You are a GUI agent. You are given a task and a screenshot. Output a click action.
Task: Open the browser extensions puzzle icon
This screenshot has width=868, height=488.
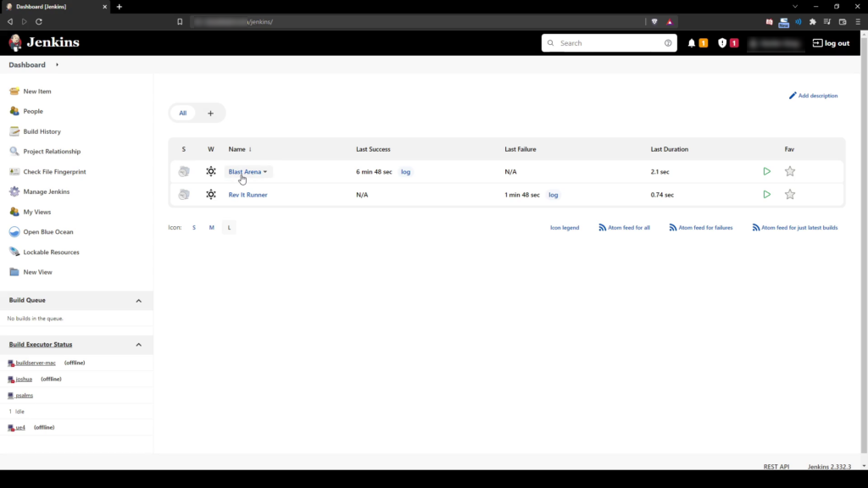click(813, 21)
